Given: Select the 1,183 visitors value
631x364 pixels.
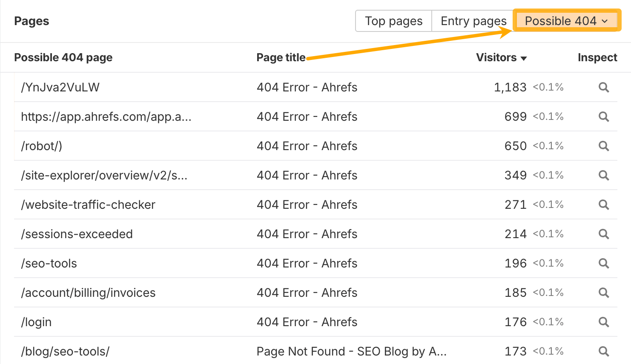Looking at the screenshot, I should tap(511, 87).
